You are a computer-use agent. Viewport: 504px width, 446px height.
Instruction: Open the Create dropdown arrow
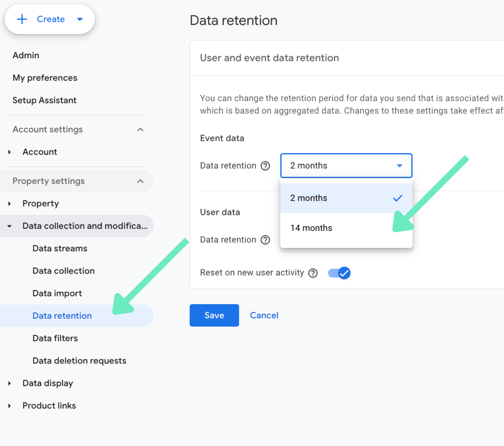80,19
